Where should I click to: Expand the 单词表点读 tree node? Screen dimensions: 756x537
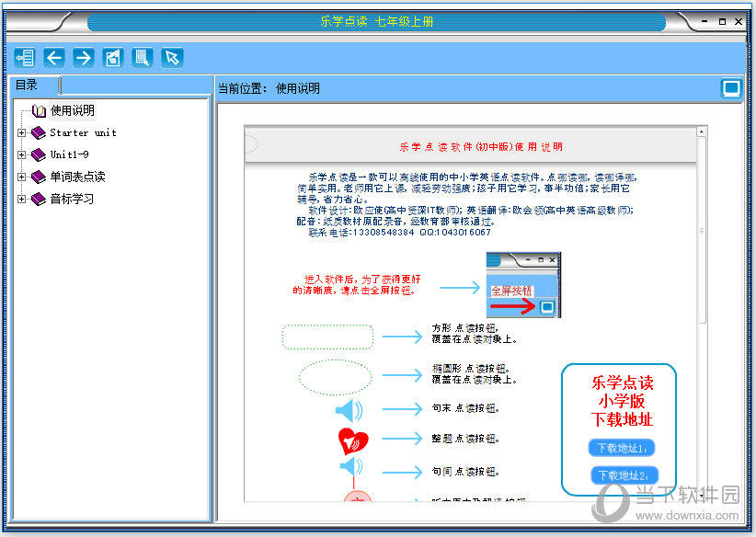pos(21,177)
